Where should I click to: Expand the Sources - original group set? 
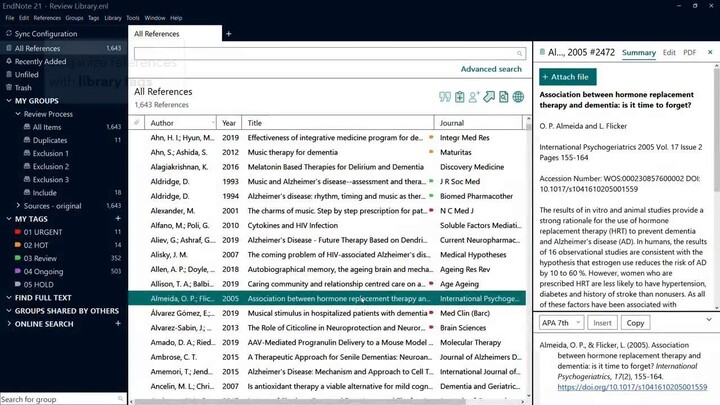18,205
